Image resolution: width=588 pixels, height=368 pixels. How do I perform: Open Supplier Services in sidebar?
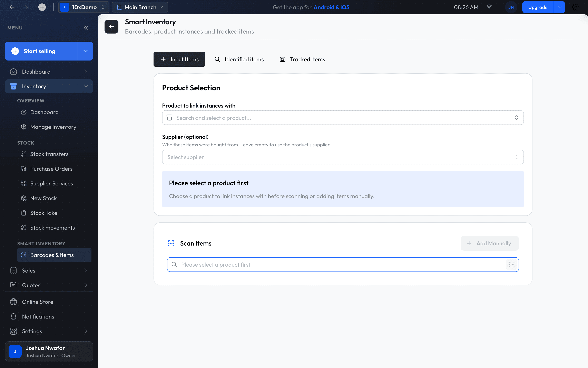[x=54, y=184]
